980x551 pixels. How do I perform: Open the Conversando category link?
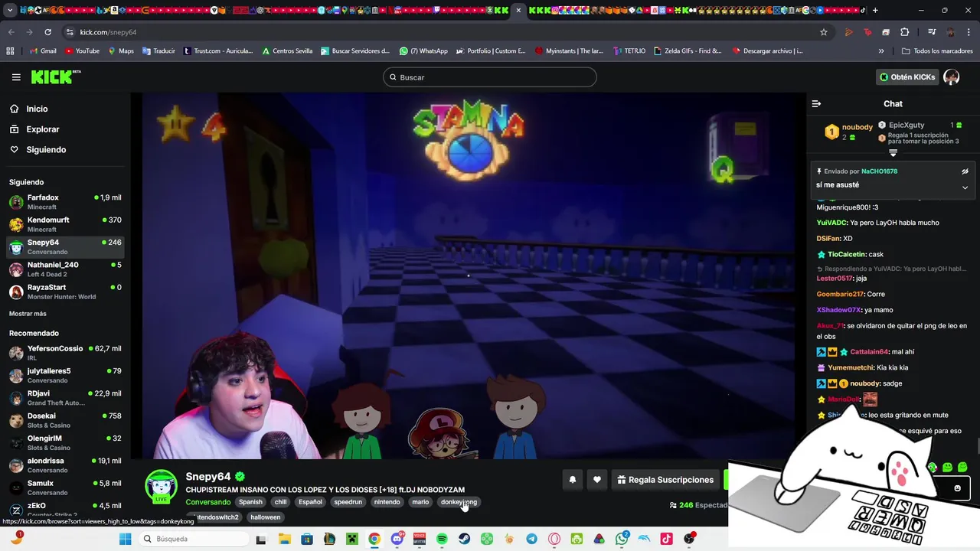click(208, 502)
